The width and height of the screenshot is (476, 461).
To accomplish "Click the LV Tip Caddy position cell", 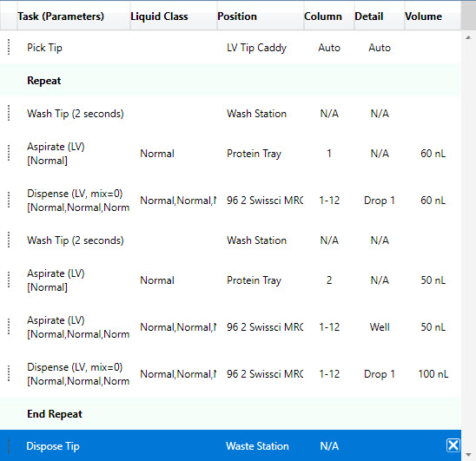I will pyautogui.click(x=256, y=48).
